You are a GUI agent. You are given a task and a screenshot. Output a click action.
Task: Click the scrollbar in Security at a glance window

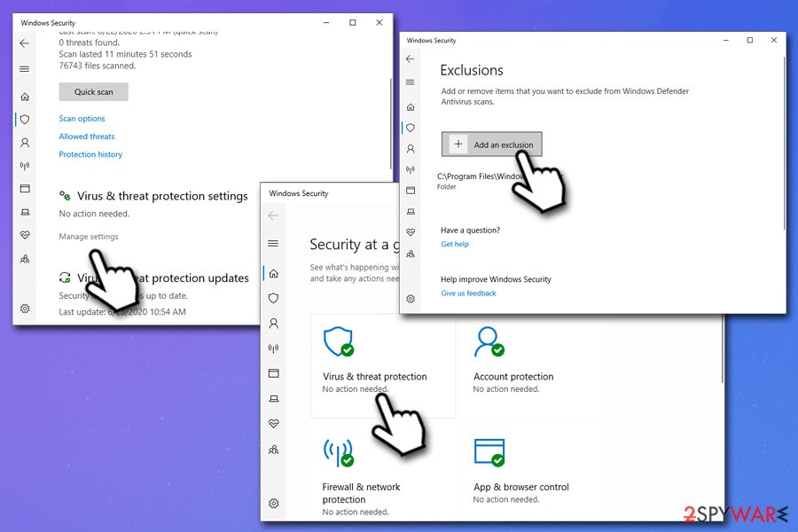[722, 348]
